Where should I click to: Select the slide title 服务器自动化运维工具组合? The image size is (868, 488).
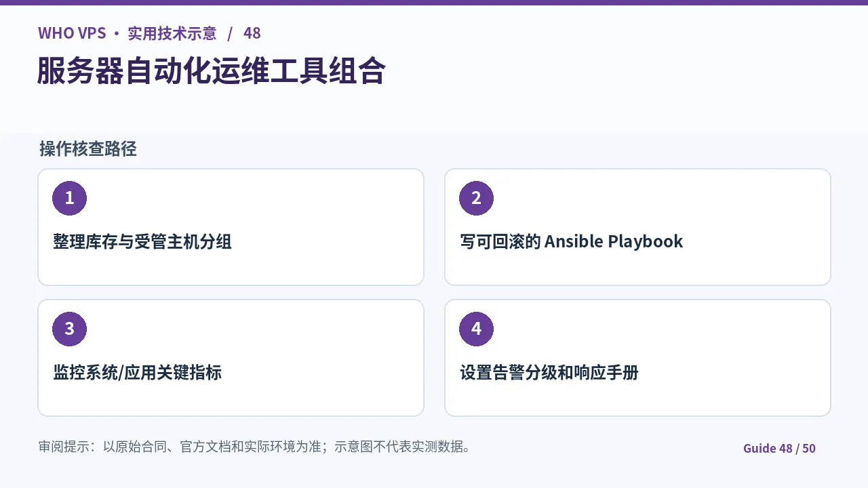pyautogui.click(x=212, y=70)
